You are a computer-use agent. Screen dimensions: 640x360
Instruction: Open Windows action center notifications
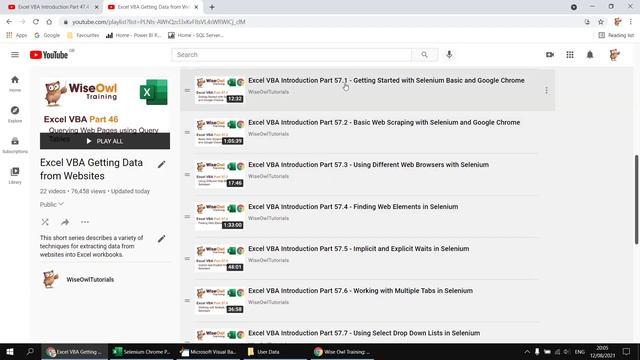point(627,351)
